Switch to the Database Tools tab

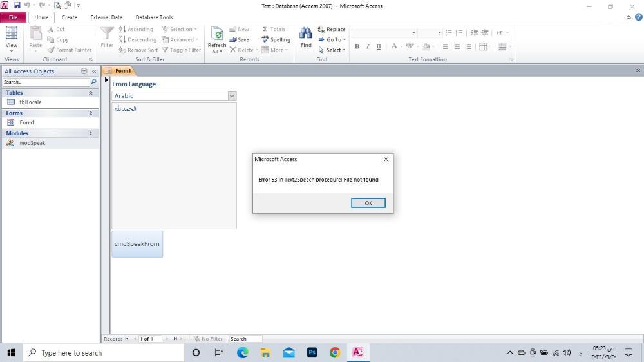point(154,17)
